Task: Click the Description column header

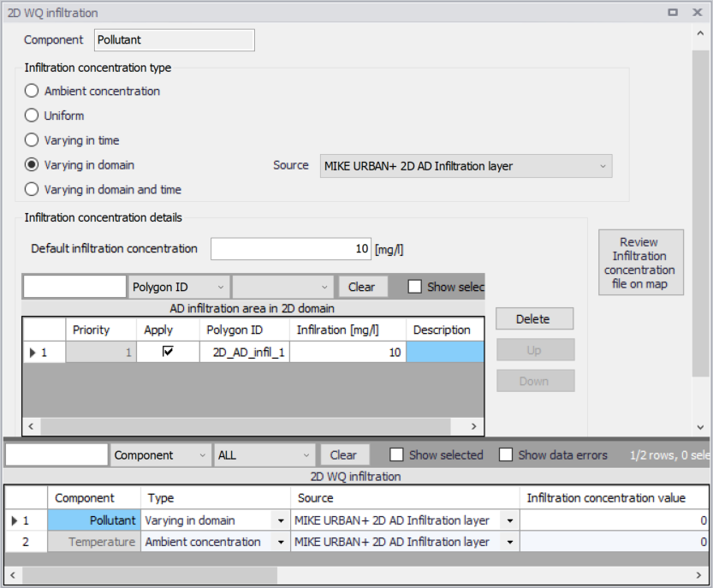Action: point(445,330)
